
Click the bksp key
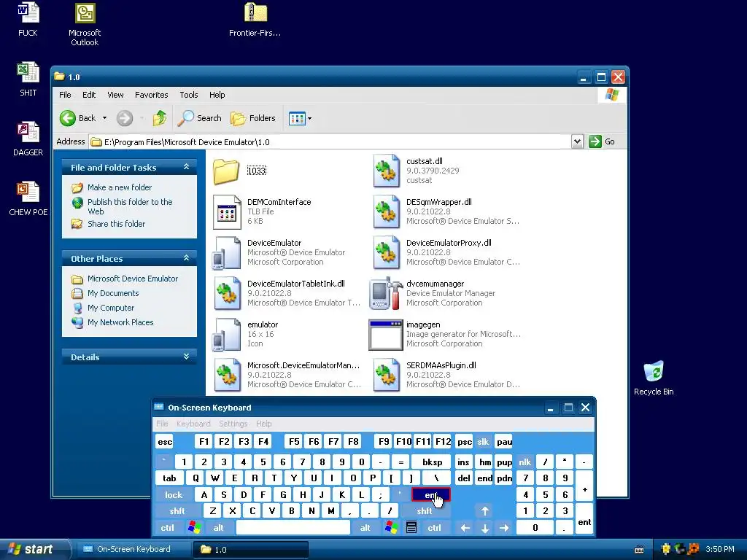(432, 462)
